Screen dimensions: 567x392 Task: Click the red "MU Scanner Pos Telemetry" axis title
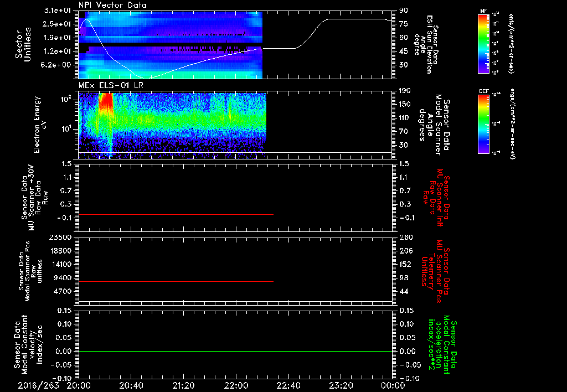click(435, 271)
